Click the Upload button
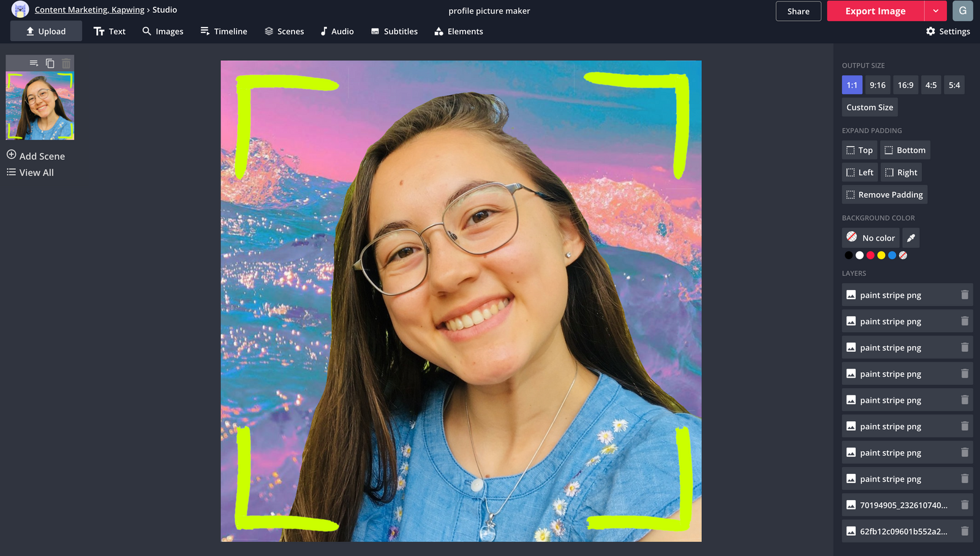 [46, 31]
